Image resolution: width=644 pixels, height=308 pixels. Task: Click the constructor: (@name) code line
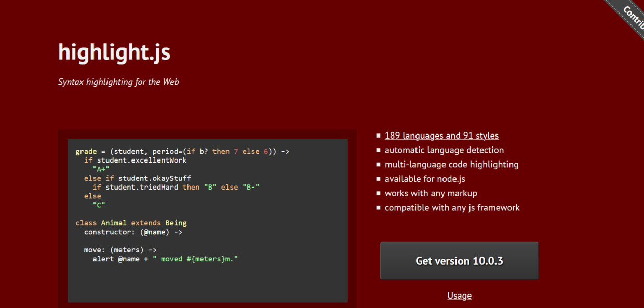[x=133, y=232]
